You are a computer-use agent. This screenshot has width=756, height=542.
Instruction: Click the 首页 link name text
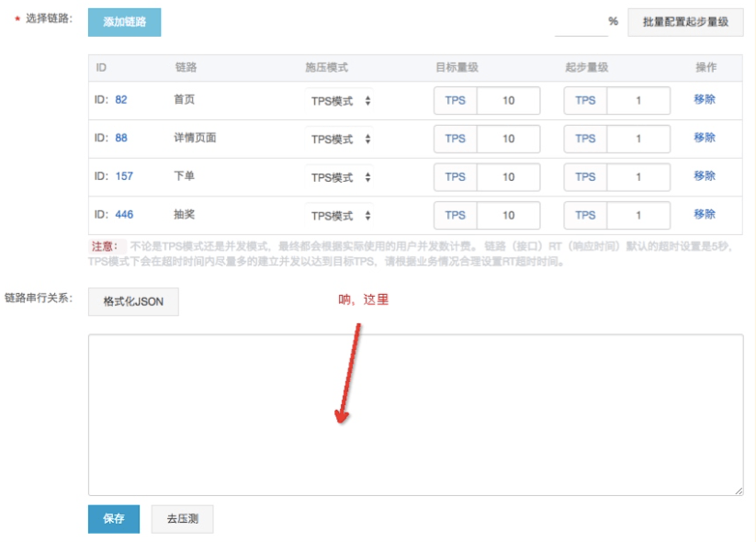coord(185,99)
